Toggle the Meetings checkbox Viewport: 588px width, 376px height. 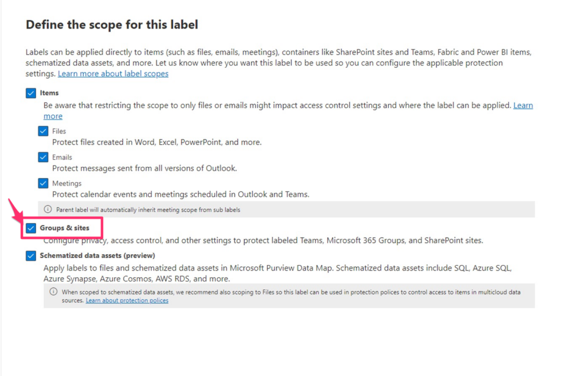pyautogui.click(x=43, y=183)
